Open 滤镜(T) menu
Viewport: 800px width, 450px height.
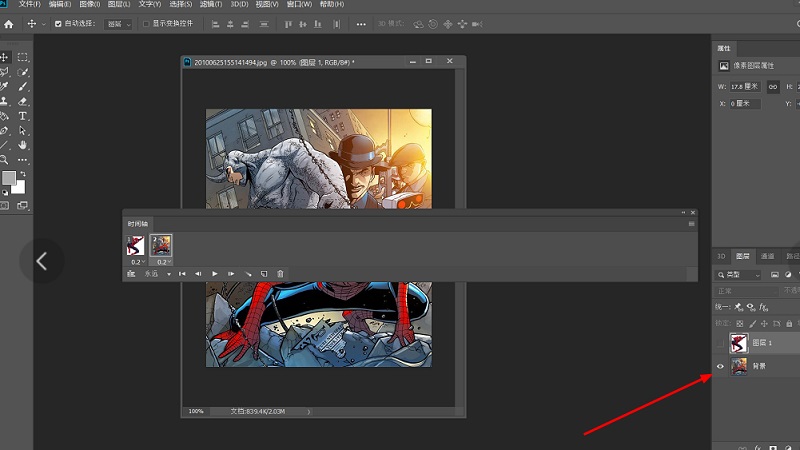tap(211, 4)
